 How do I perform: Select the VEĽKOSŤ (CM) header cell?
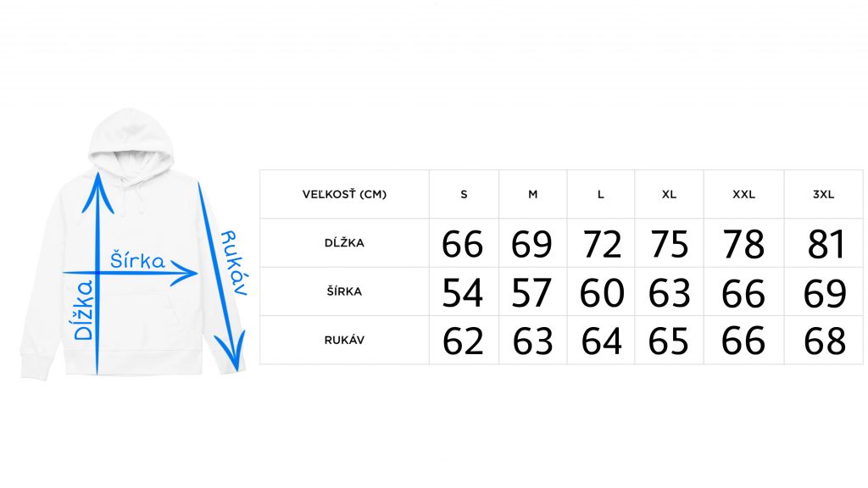pyautogui.click(x=344, y=194)
